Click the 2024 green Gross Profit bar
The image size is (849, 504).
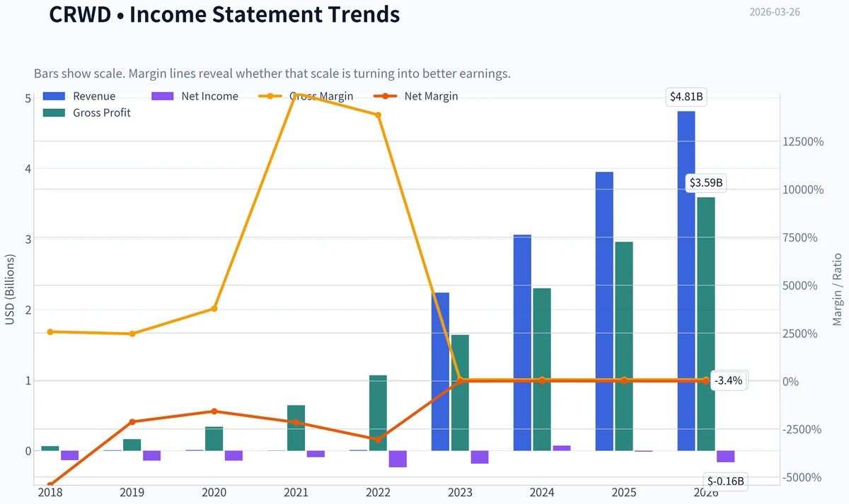[x=542, y=370]
